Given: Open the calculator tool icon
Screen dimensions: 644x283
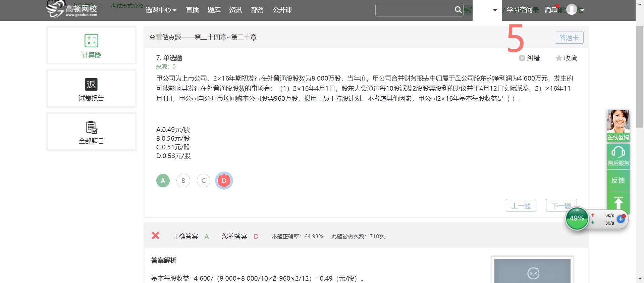Looking at the screenshot, I should point(91,41).
